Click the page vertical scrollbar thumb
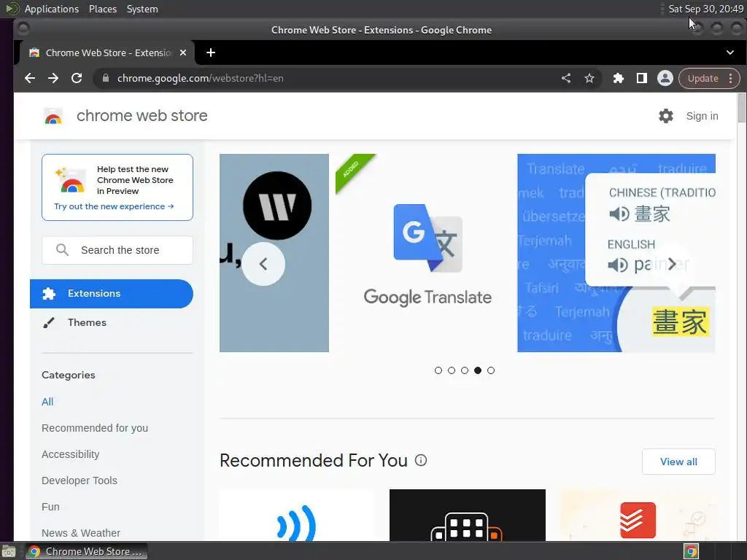This screenshot has height=560, width=747. [742, 108]
